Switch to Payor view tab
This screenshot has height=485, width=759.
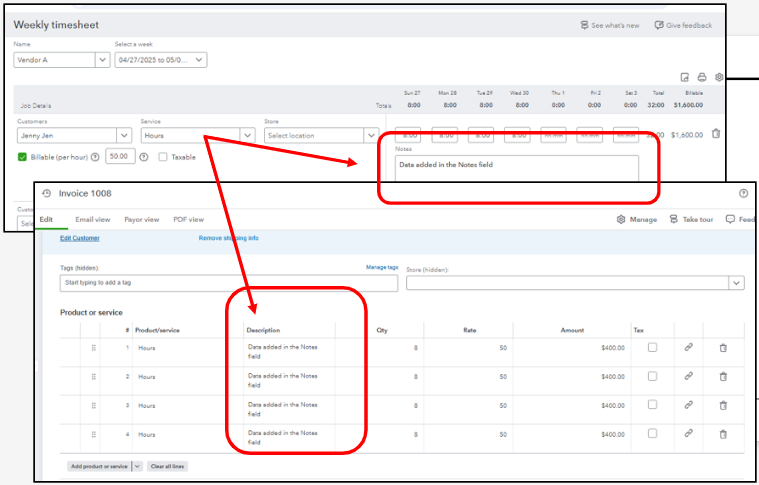click(x=141, y=219)
